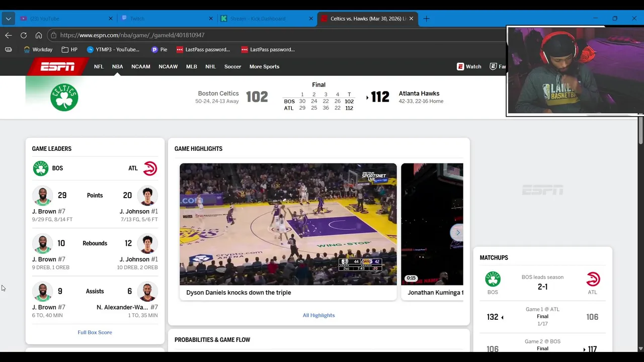
Task: Click J. Brown headshot in Rebounds row
Action: [42, 244]
